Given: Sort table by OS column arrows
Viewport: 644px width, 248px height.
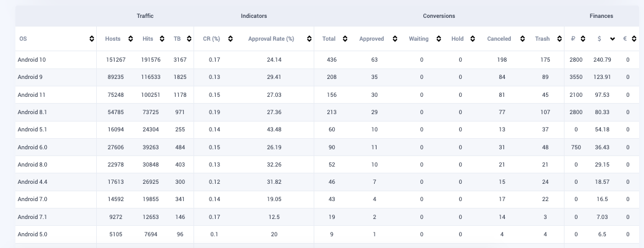Looking at the screenshot, I should (92, 39).
